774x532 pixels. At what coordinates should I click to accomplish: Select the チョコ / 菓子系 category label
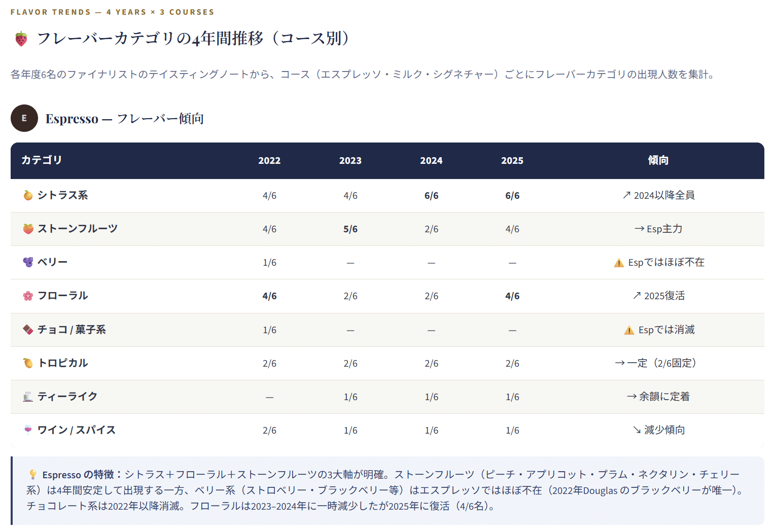(72, 330)
